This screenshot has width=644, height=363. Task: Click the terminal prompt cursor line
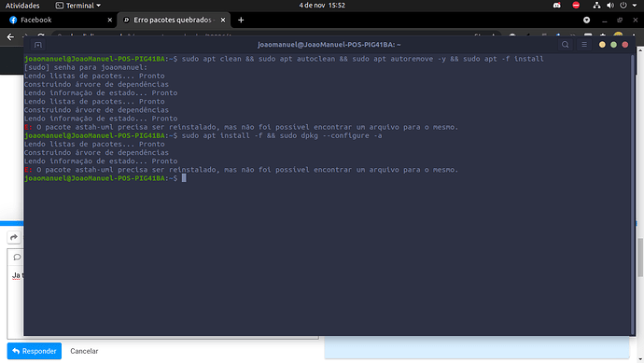coord(105,178)
